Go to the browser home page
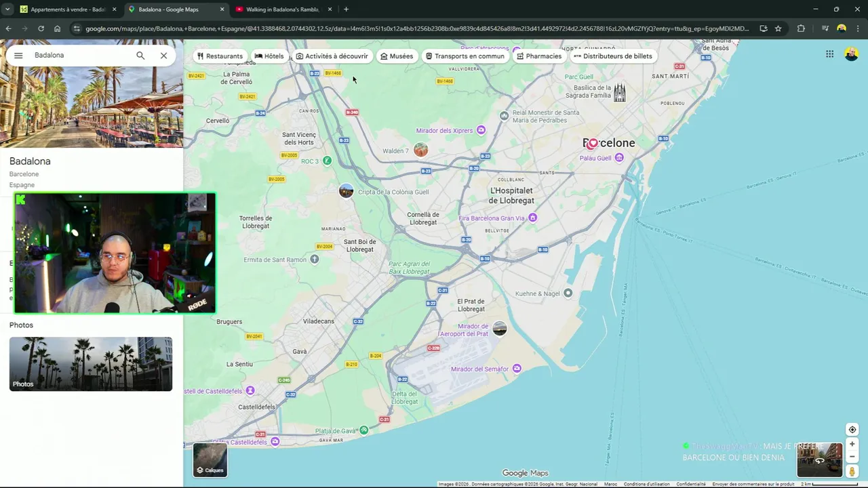 click(x=57, y=28)
